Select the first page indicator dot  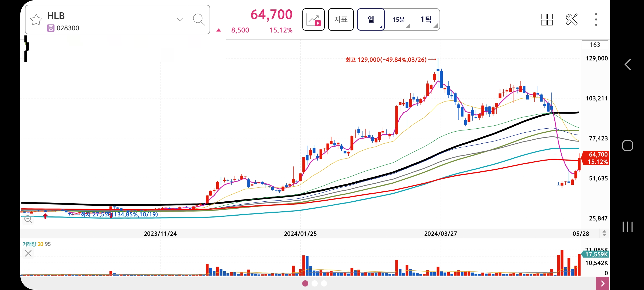(x=305, y=283)
